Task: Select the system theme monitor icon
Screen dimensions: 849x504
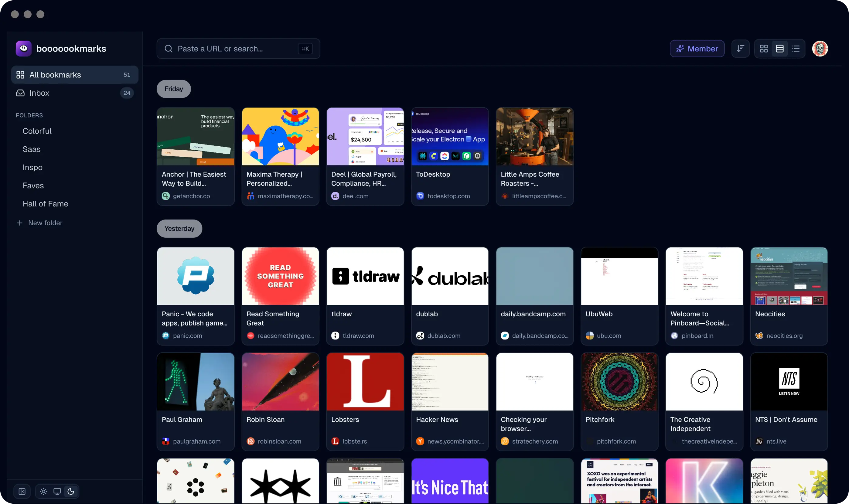Action: 57,492
